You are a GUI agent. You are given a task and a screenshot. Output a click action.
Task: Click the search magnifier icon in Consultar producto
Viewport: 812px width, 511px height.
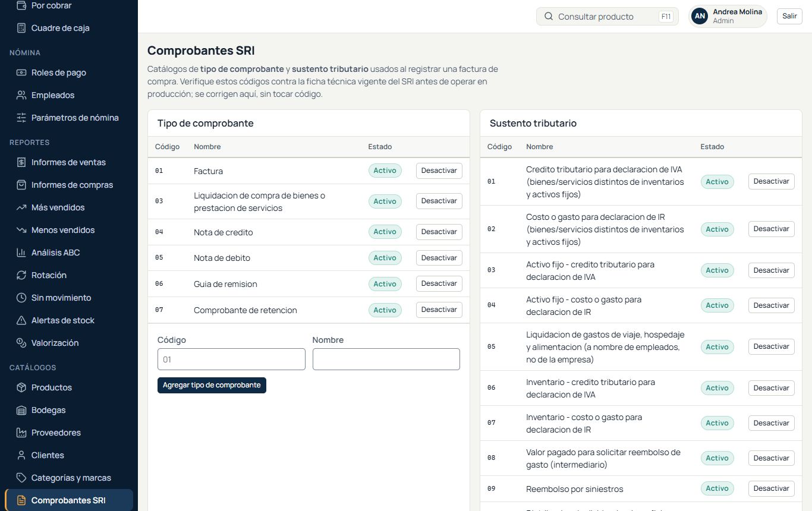click(549, 17)
